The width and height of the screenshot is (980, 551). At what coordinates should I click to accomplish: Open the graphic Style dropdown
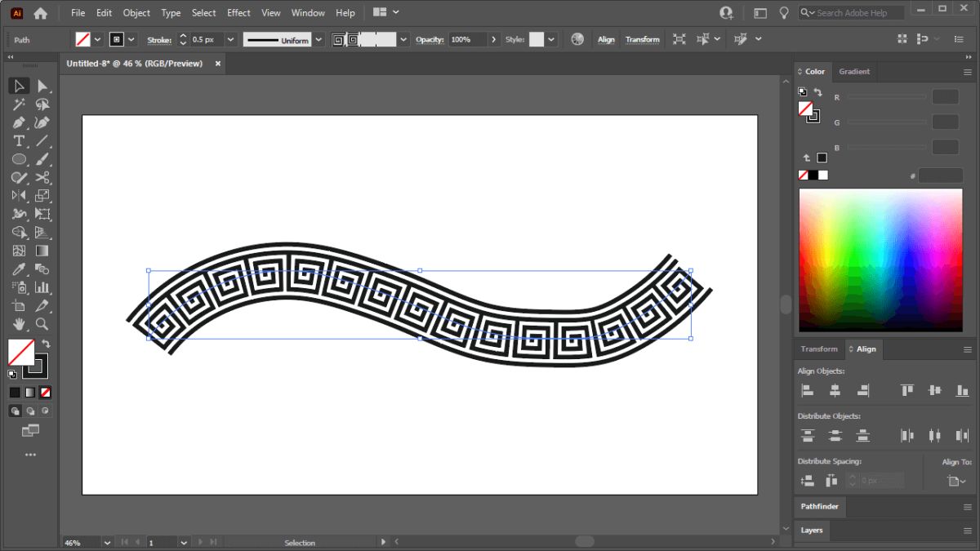552,39
